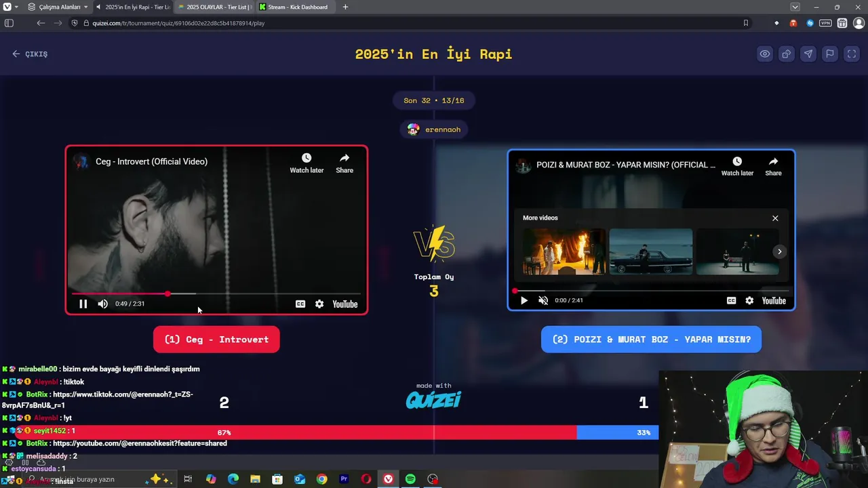Screen dimensions: 868x488
Task: Open Google Chrome from taskbar
Action: (321, 479)
